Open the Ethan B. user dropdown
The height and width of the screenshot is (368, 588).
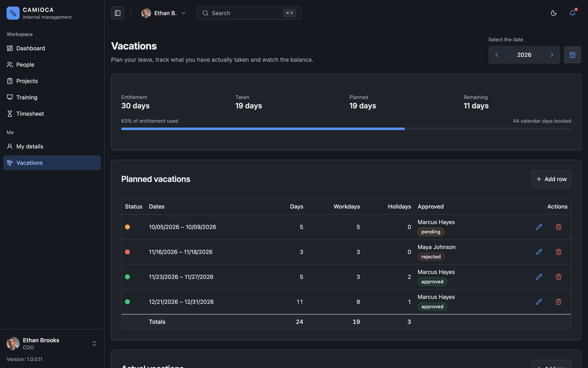[164, 13]
